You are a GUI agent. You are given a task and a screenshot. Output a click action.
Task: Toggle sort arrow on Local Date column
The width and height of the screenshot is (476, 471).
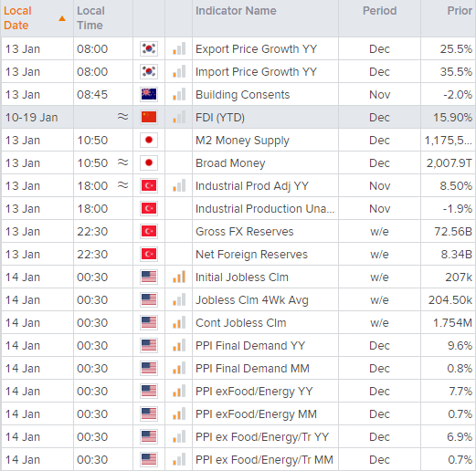point(62,18)
